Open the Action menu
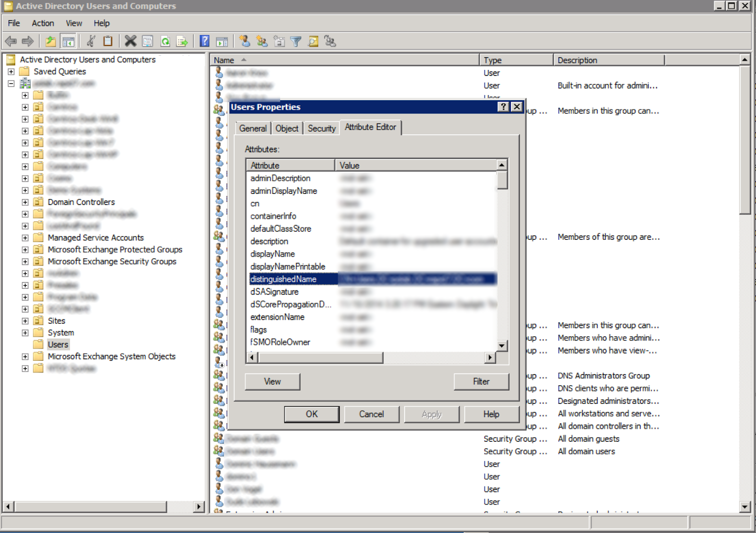Viewport: 756px width, 533px height. pyautogui.click(x=43, y=23)
